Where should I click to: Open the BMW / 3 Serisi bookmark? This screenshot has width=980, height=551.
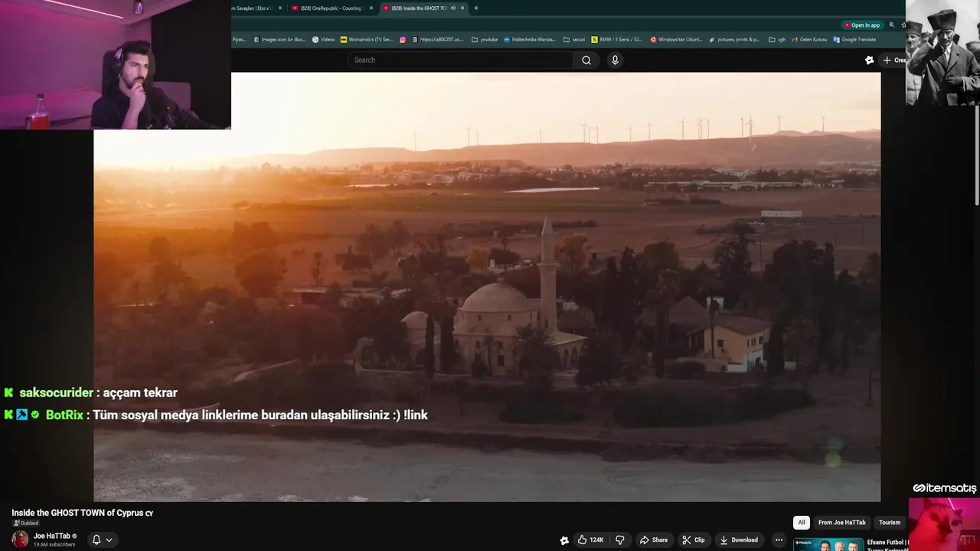pos(617,40)
